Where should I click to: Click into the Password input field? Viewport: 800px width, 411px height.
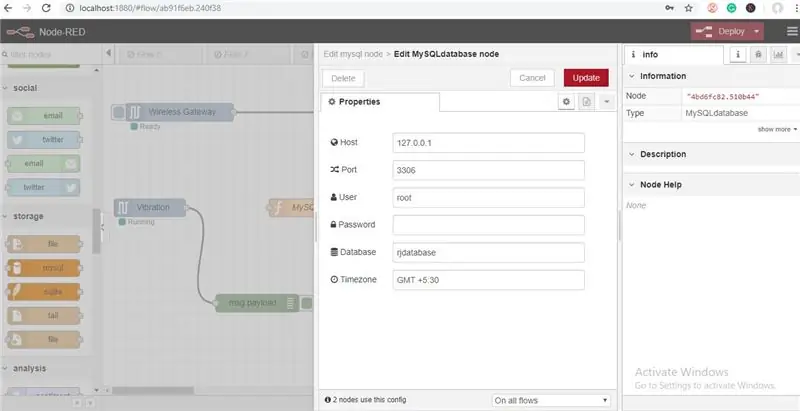[x=488, y=225]
